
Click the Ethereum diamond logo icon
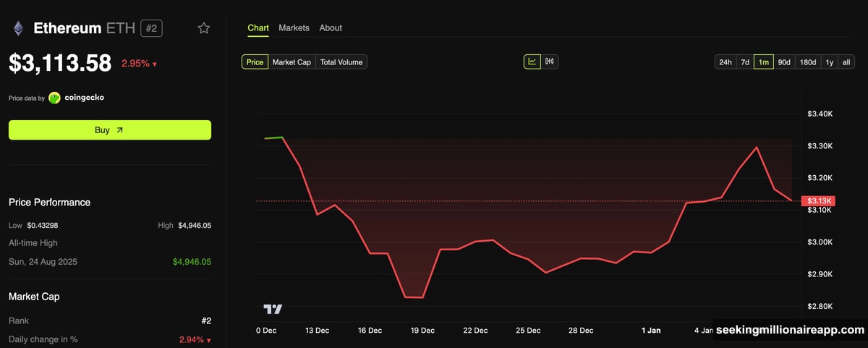coord(17,28)
